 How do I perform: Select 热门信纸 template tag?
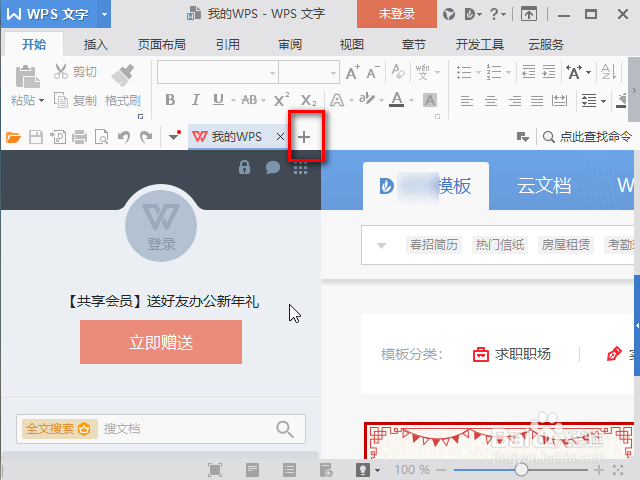[x=500, y=245]
